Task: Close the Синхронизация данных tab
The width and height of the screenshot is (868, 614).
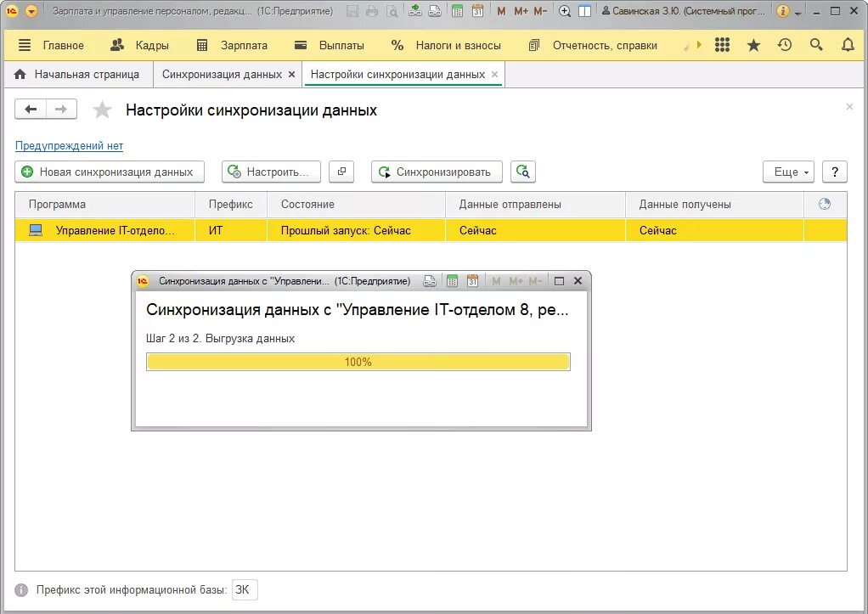Action: tap(291, 74)
